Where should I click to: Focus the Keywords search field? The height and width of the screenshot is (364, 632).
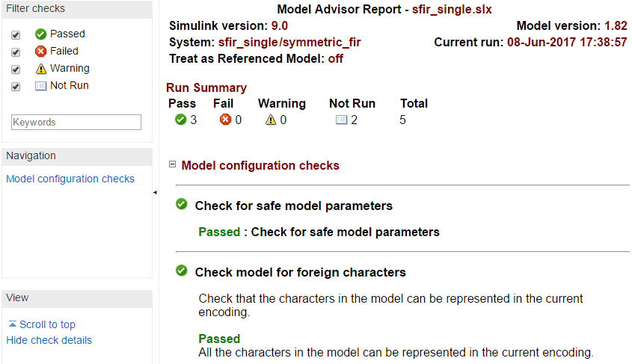pyautogui.click(x=76, y=122)
